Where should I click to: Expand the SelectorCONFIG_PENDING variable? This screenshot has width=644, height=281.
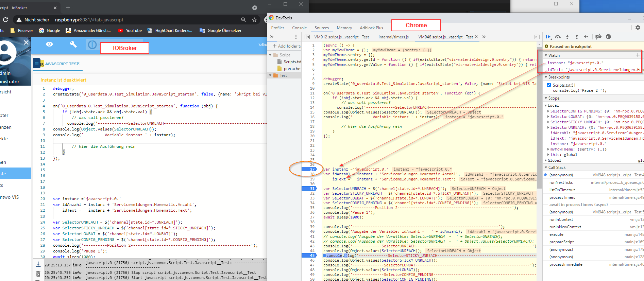coord(548,111)
